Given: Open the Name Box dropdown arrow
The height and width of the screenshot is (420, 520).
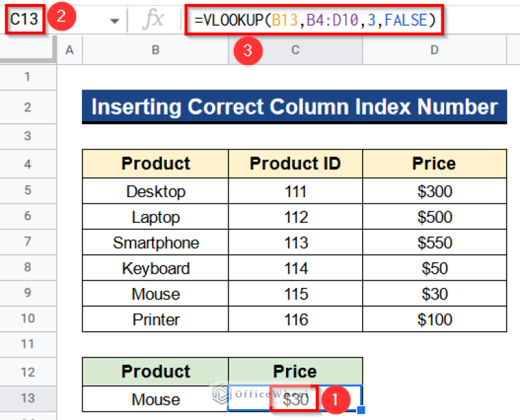Looking at the screenshot, I should coord(114,20).
